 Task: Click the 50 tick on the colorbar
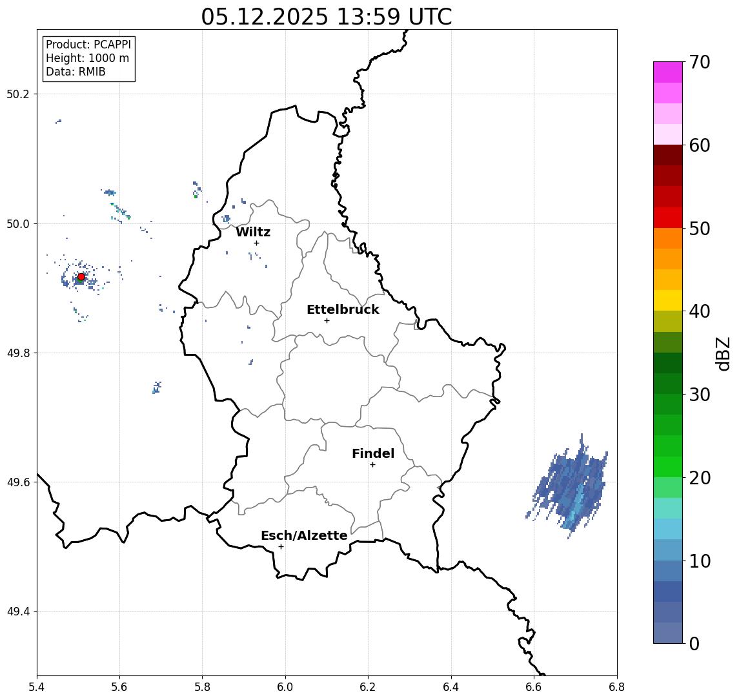(700, 229)
